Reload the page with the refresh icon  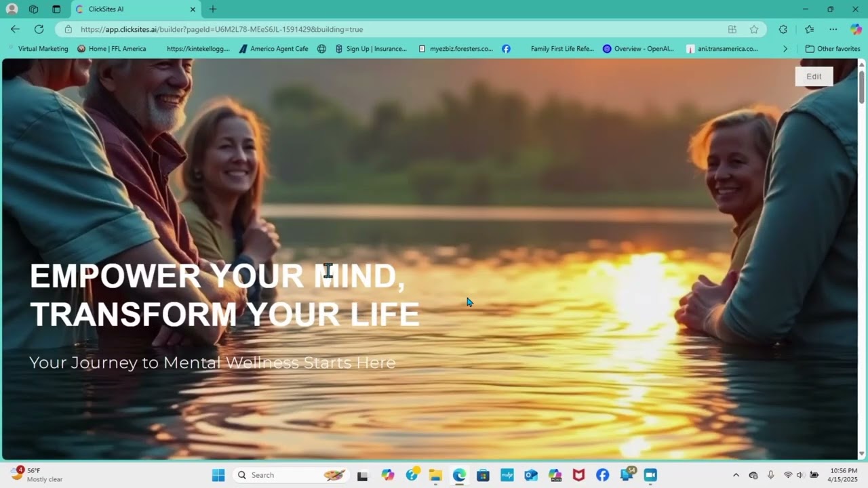click(39, 29)
